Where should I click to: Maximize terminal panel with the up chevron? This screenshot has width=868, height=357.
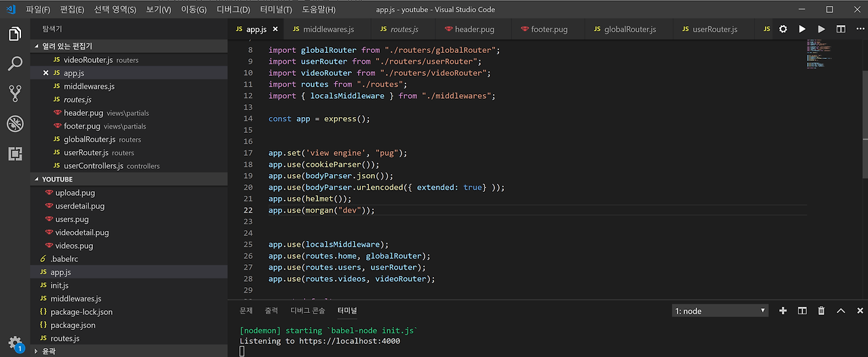(841, 311)
